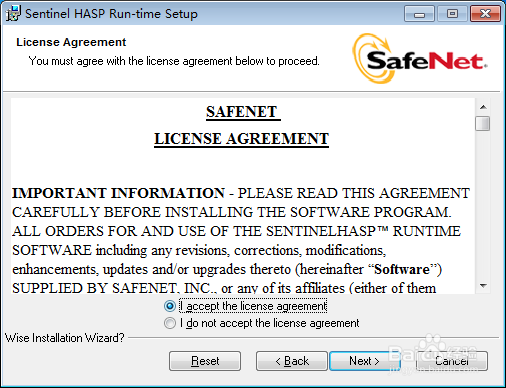Minimize the Setup window
Viewport: 506px width, 388px height.
point(419,14)
